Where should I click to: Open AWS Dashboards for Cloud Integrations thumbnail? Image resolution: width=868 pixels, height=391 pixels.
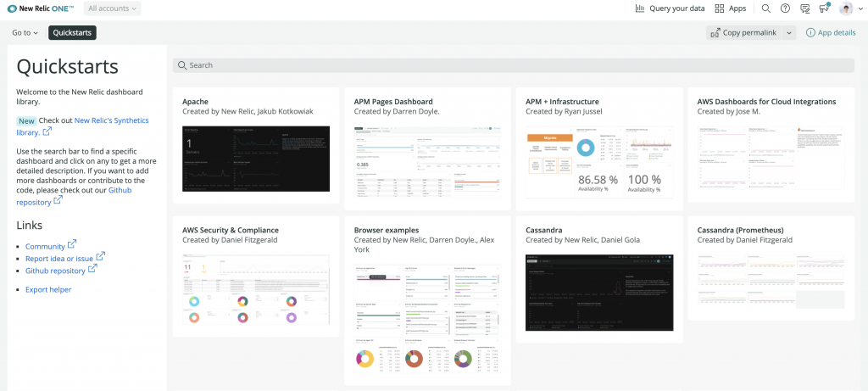coord(771,159)
